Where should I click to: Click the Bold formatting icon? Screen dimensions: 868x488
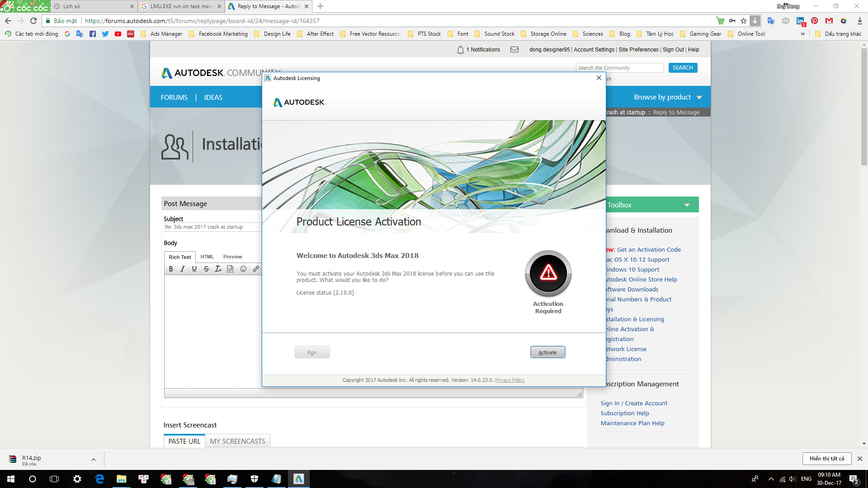[171, 269]
